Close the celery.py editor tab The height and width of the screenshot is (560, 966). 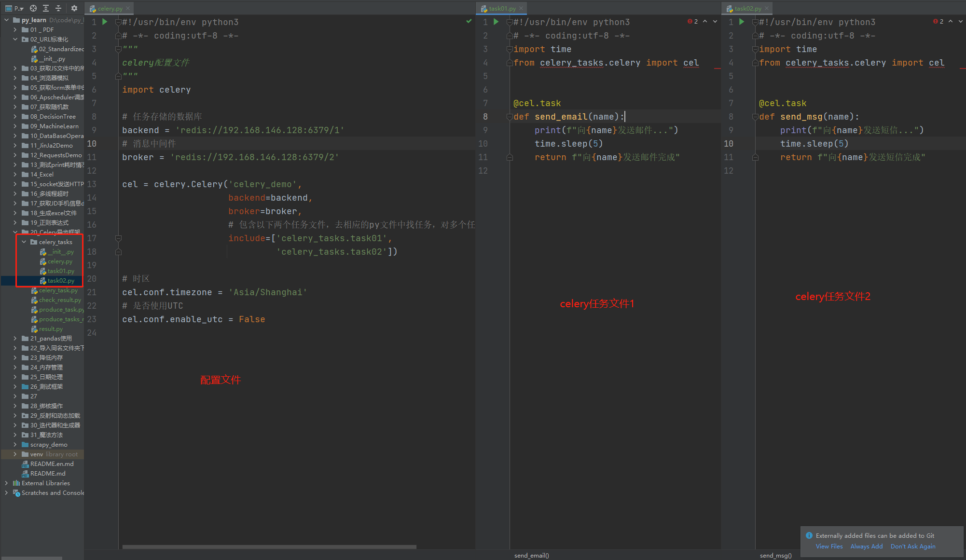click(128, 8)
